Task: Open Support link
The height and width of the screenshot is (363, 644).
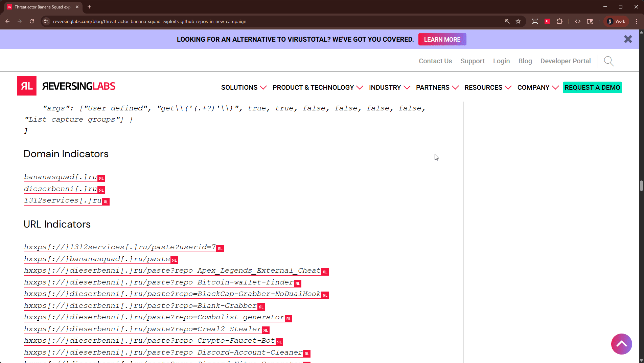Action: pyautogui.click(x=473, y=61)
